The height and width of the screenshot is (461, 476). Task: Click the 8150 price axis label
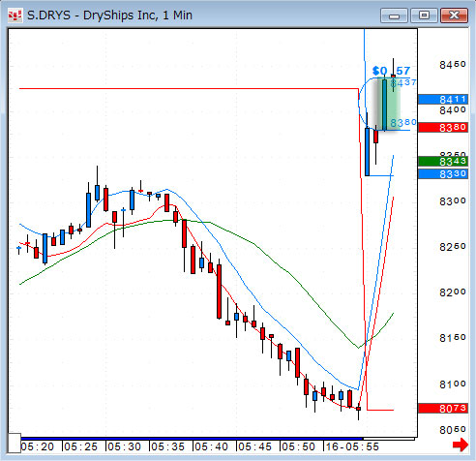(x=453, y=338)
